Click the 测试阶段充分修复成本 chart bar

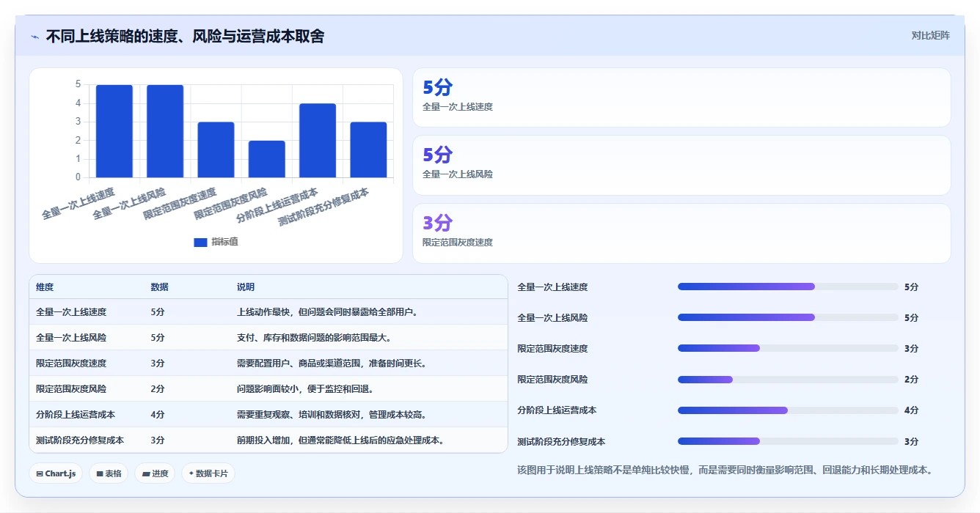coord(368,150)
